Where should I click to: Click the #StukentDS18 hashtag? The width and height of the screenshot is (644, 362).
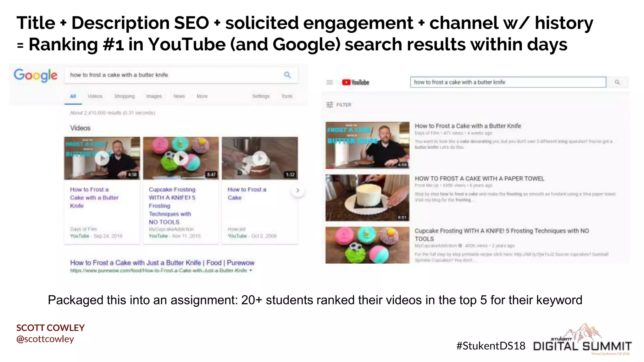(x=491, y=346)
